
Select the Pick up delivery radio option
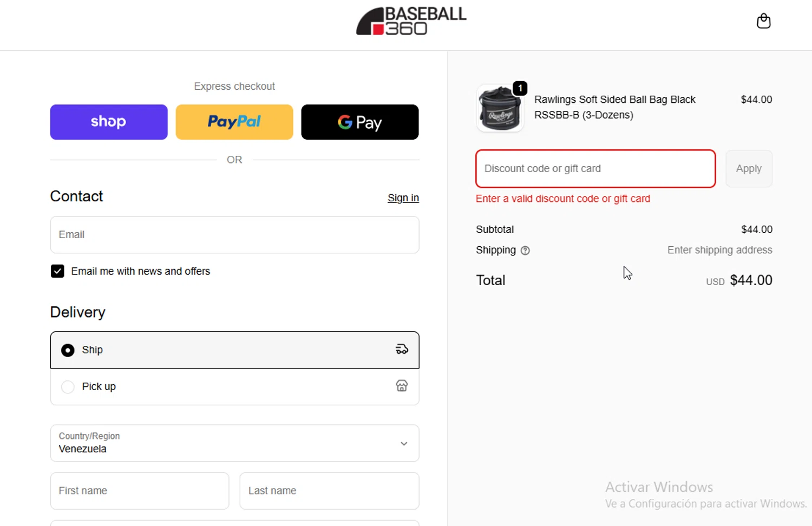click(68, 387)
